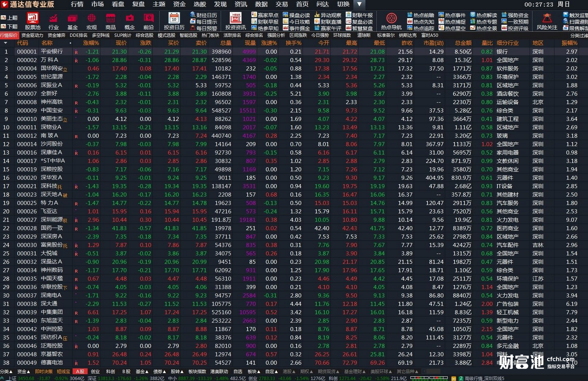This screenshot has height=381, width=588.
Task: Expand the 基金 bottom tab menu
Action: pyautogui.click(x=142, y=371)
